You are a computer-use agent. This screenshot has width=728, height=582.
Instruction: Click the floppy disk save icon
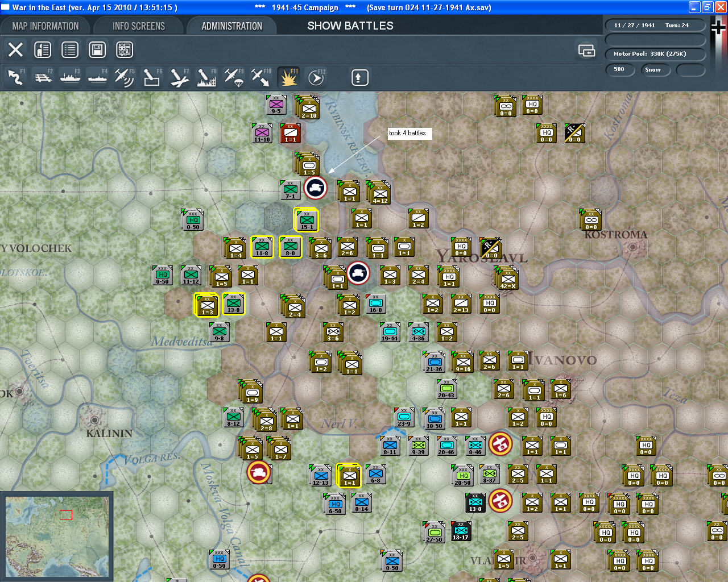[97, 49]
